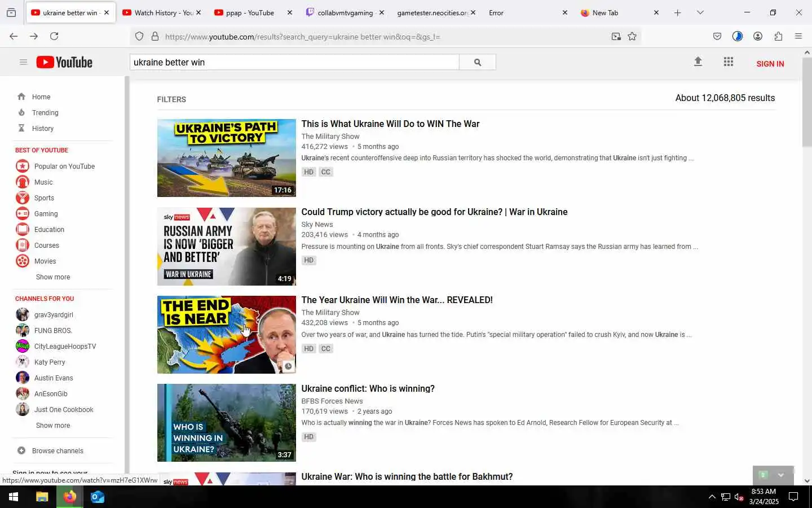This screenshot has width=812, height=508.
Task: Bookmark this page with the star icon
Action: tap(632, 37)
